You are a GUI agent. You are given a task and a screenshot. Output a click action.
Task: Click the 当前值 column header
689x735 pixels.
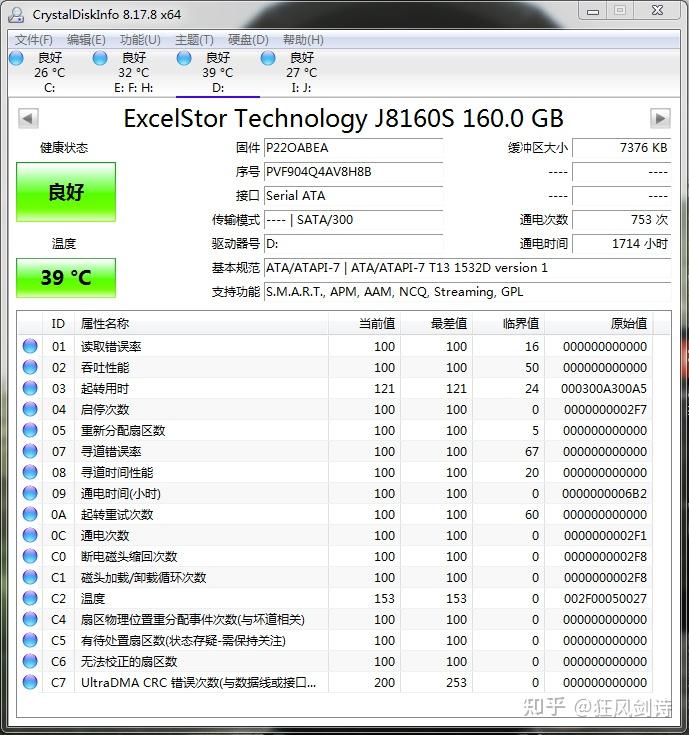pyautogui.click(x=365, y=323)
